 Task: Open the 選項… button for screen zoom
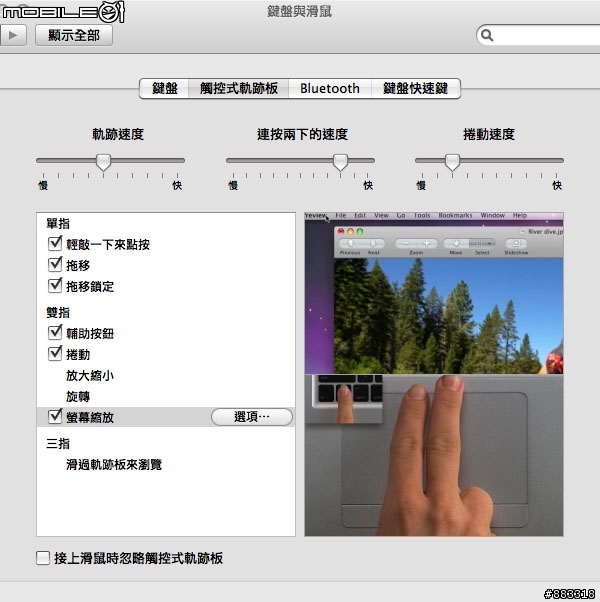pos(252,417)
